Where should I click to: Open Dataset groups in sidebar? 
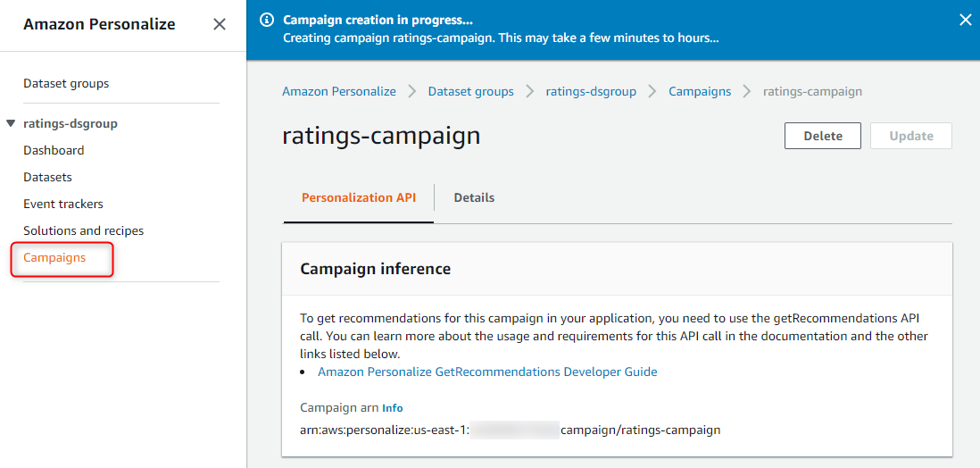[66, 83]
